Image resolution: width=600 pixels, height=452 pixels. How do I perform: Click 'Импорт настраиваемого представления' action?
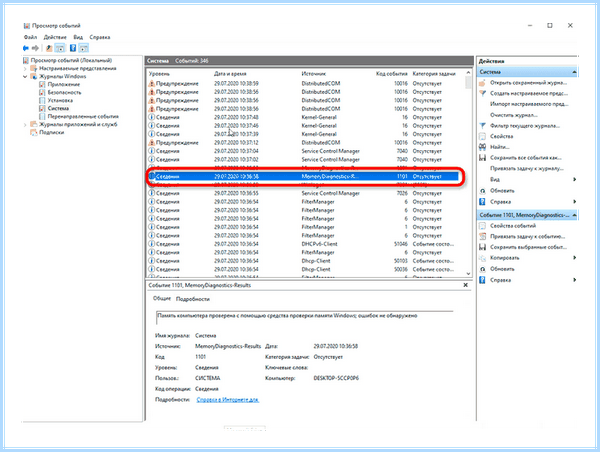529,104
